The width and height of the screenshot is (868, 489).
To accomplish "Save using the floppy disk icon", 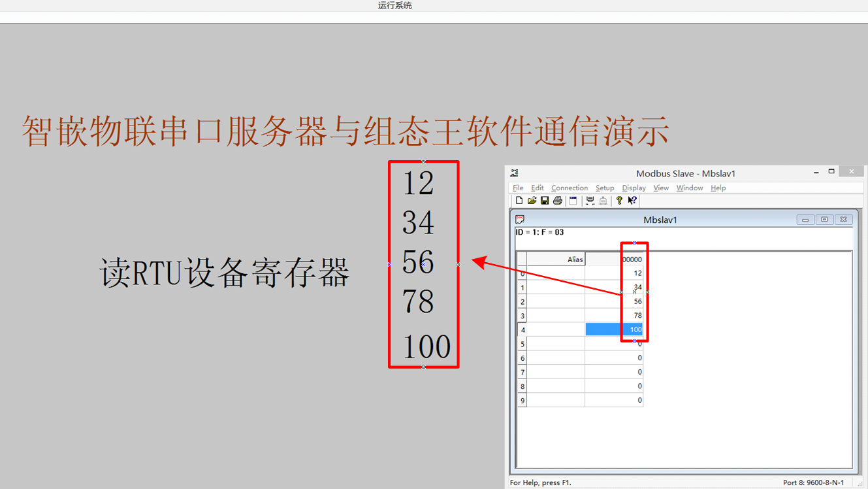I will [x=545, y=201].
